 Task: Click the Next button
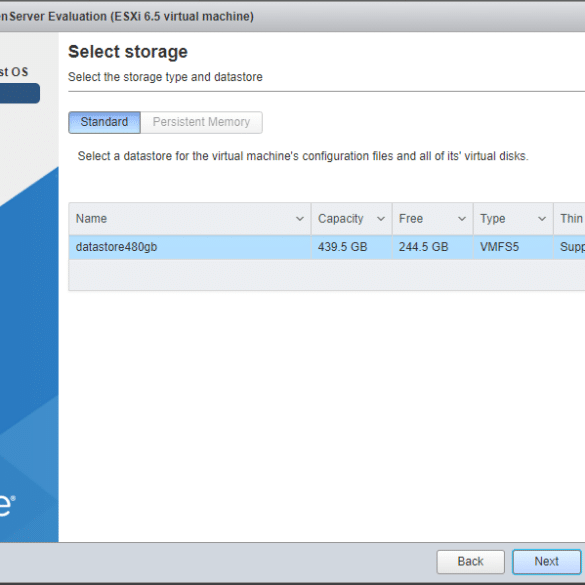tap(546, 561)
